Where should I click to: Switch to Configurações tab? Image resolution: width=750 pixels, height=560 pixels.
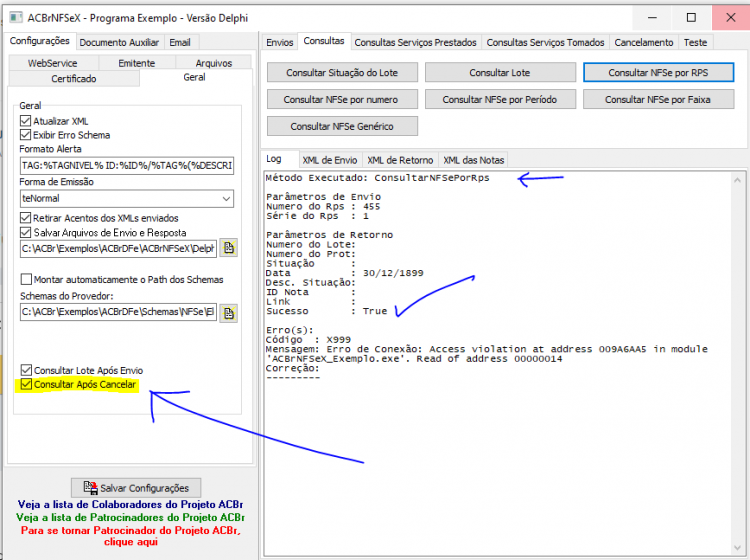point(40,41)
